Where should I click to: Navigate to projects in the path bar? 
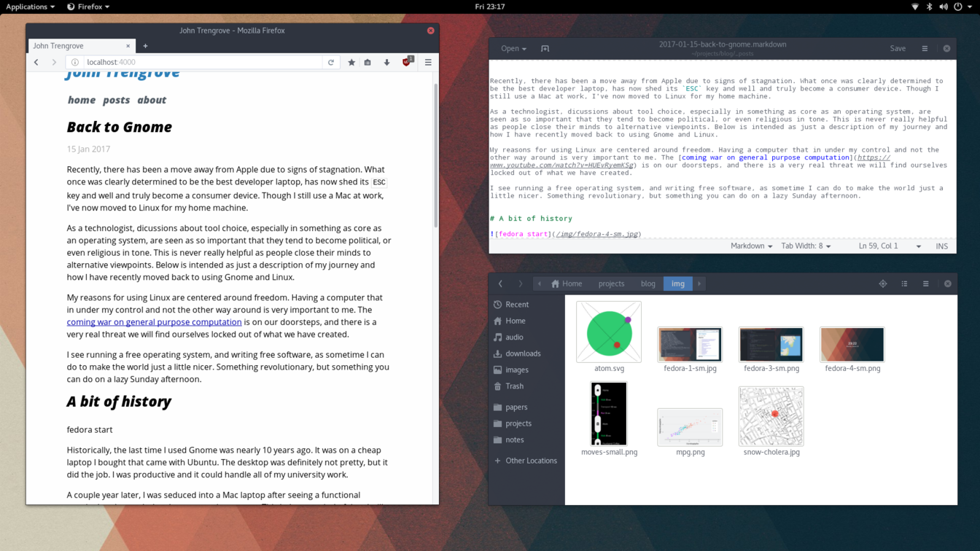611,284
